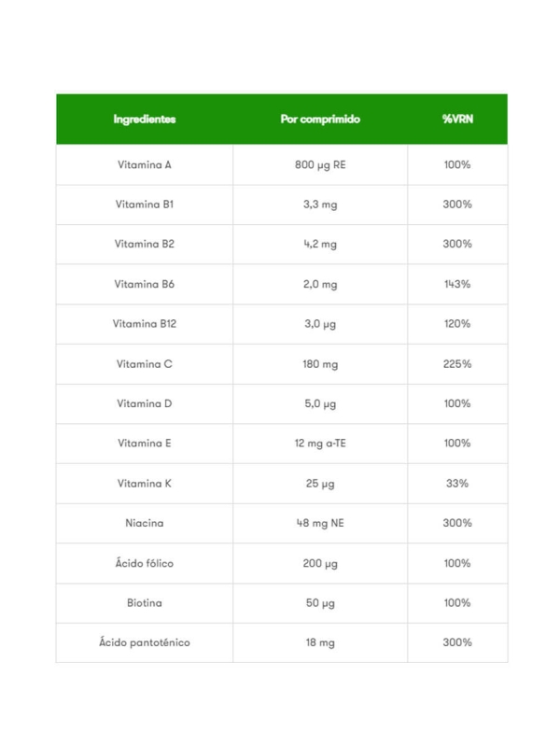Image resolution: width=560 pixels, height=747 pixels.
Task: Click the Vitamina K label
Action: click(144, 484)
